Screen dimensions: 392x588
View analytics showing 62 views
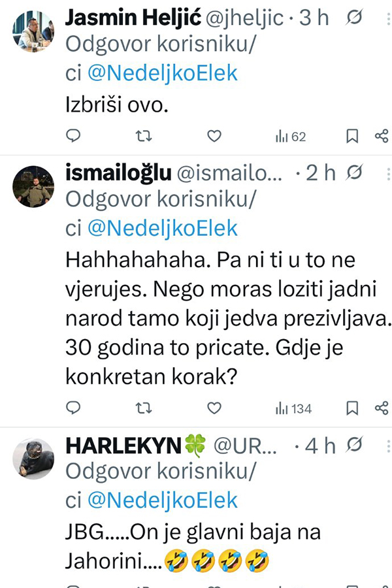(x=291, y=137)
